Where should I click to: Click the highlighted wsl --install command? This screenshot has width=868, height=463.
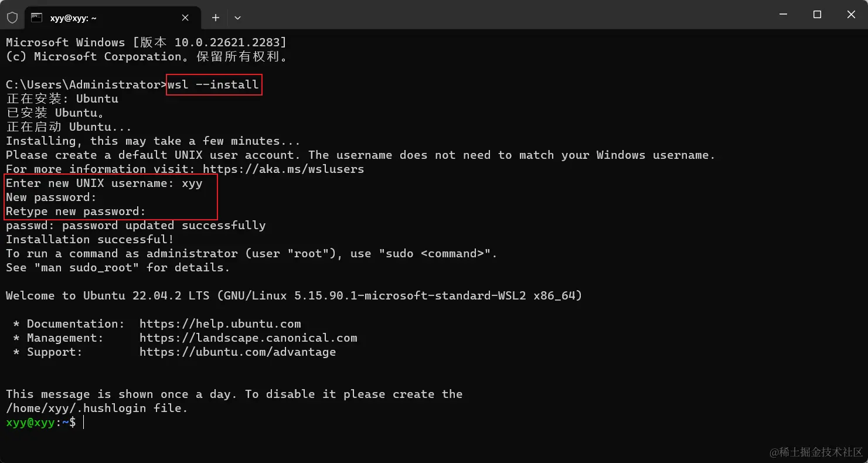tap(213, 85)
